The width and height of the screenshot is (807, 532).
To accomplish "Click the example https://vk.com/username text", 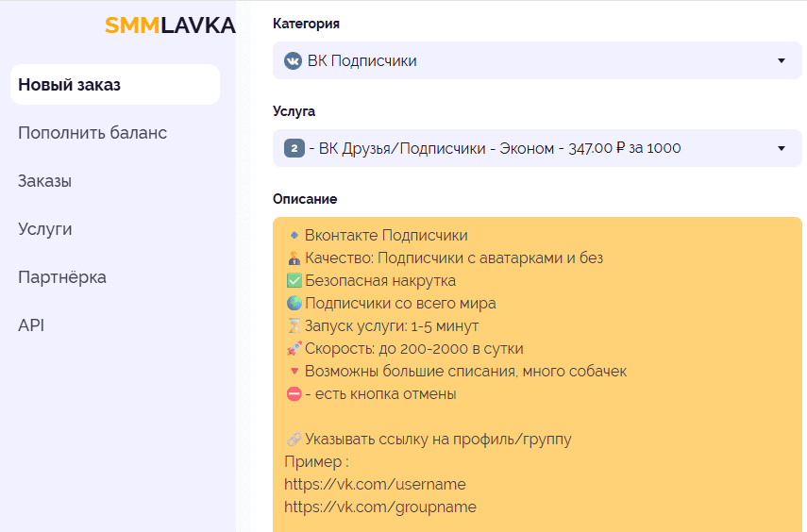I will 376,484.
